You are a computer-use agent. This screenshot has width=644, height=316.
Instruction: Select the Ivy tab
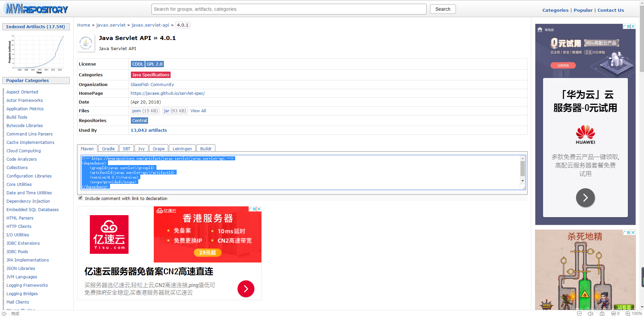pos(141,149)
